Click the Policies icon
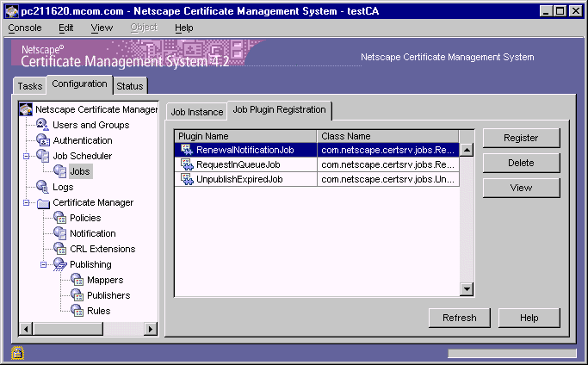This screenshot has width=588, height=365. click(59, 218)
